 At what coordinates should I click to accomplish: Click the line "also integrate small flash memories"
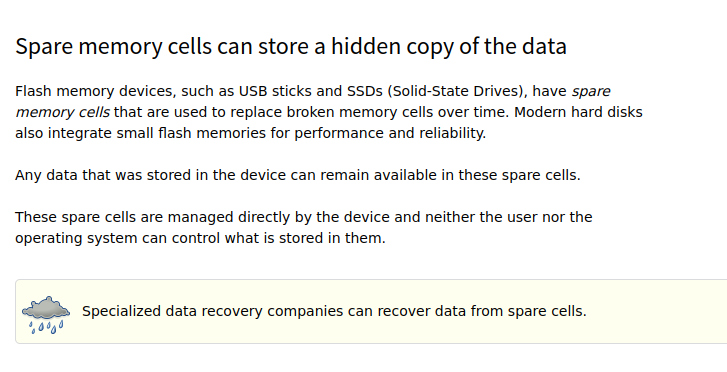pyautogui.click(x=250, y=133)
